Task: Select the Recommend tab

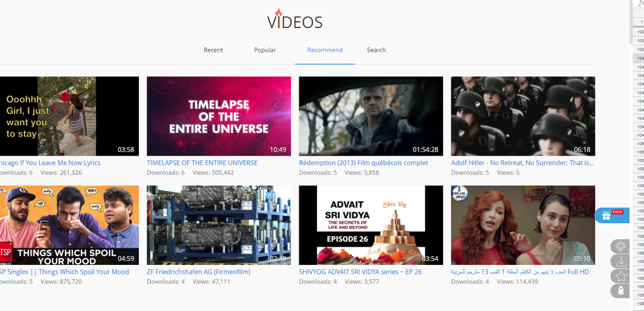Action: pyautogui.click(x=325, y=50)
